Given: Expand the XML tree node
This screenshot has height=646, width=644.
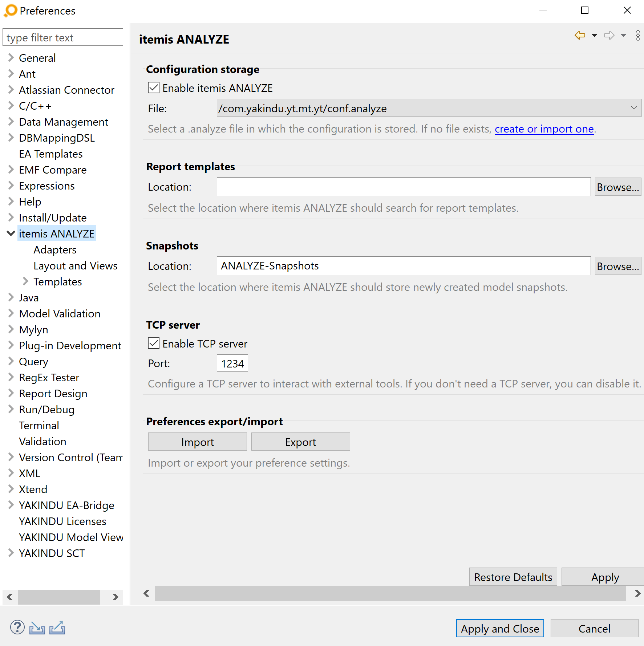Looking at the screenshot, I should click(11, 473).
